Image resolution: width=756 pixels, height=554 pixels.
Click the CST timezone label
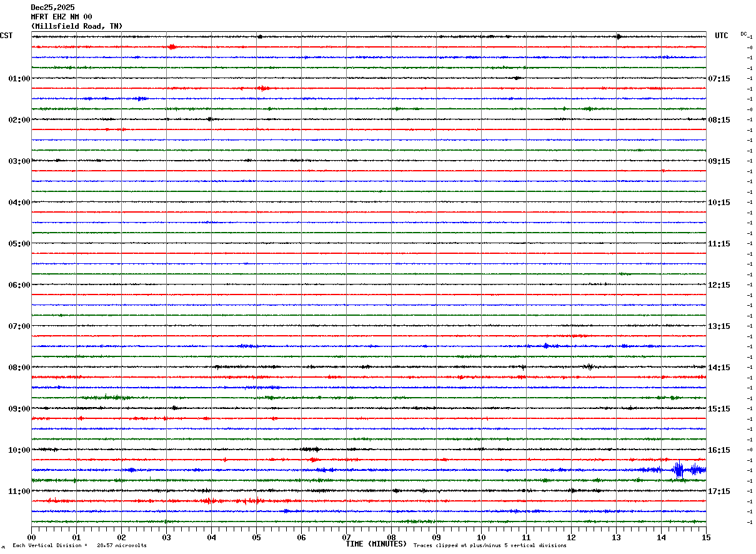pyautogui.click(x=6, y=36)
